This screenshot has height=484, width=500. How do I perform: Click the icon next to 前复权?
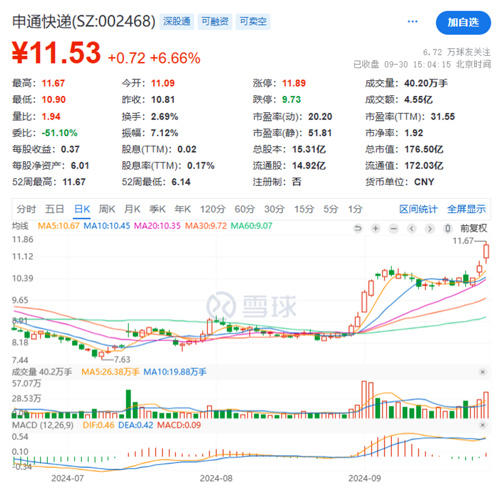click(x=448, y=228)
